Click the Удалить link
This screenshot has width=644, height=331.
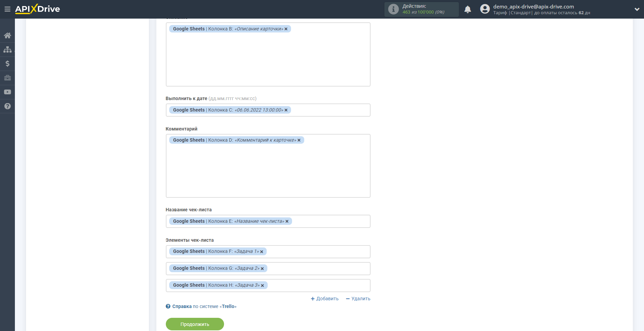358,299
